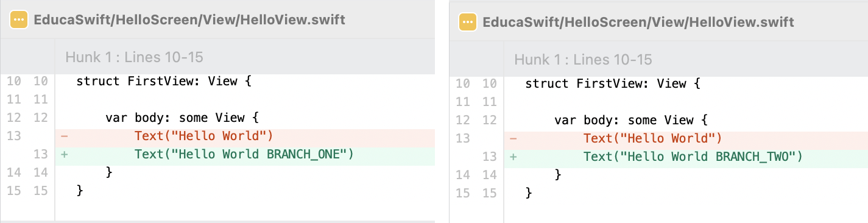
Task: Click the yellow modified-file icon in the BRANCH_TWO diff
Action: 467,22
